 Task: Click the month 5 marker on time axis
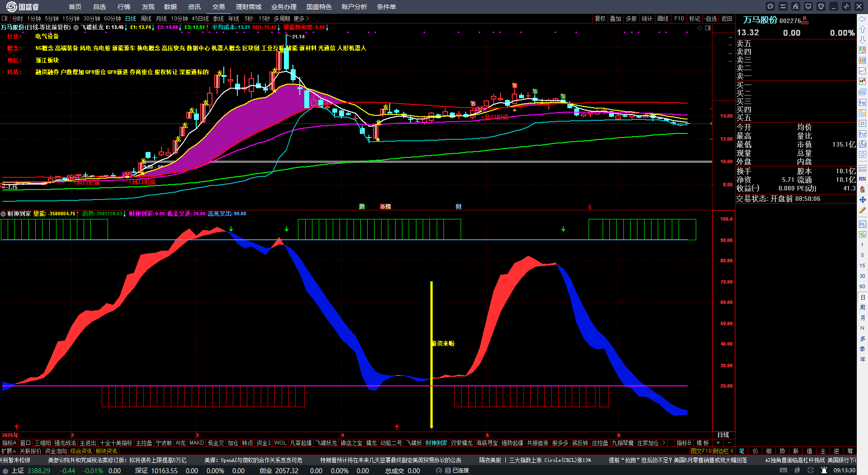click(487, 435)
